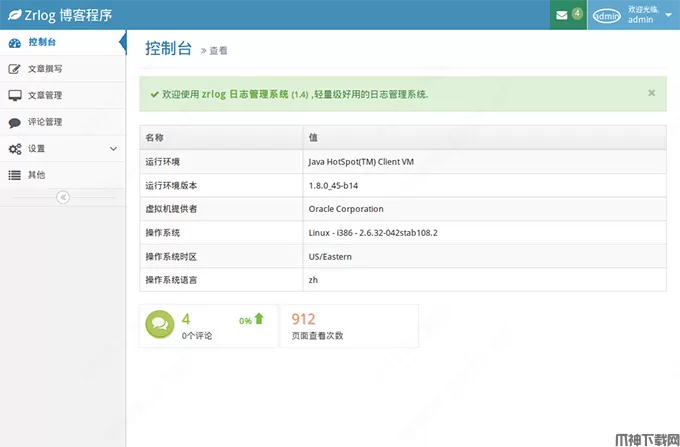Click the dashboard gauge icon beside 控制台
Screen dimensions: 680x447
point(15,42)
